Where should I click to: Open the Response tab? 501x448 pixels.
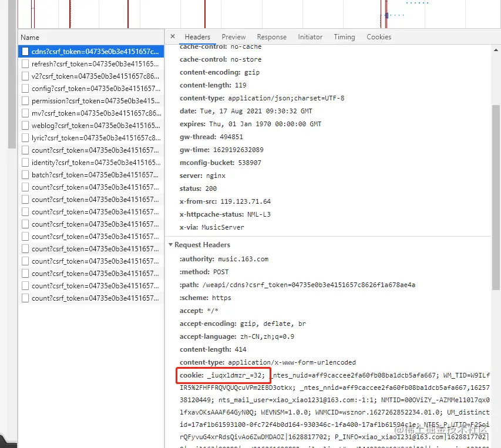click(x=271, y=37)
